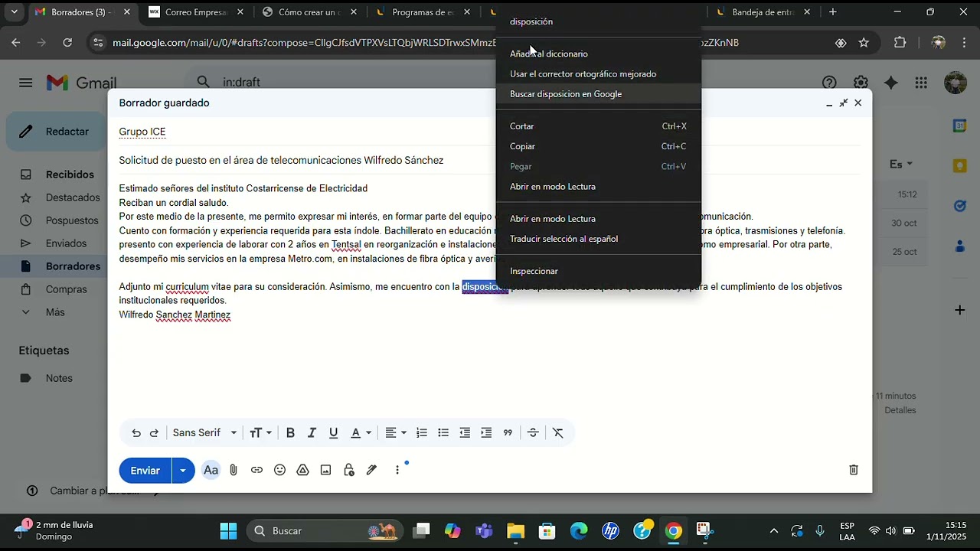Attach files with the paperclip icon
This screenshot has height=551, width=980.
(x=234, y=470)
